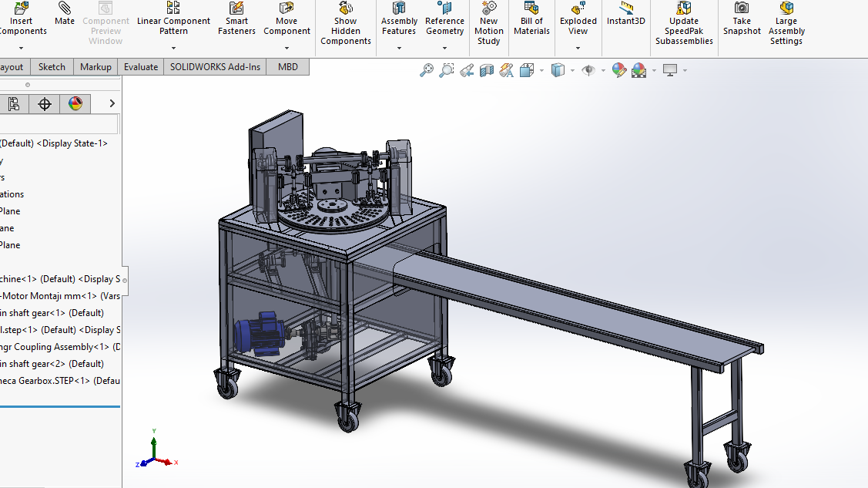Image resolution: width=868 pixels, height=488 pixels.
Task: Select the Zoom to Area icon
Action: [446, 70]
